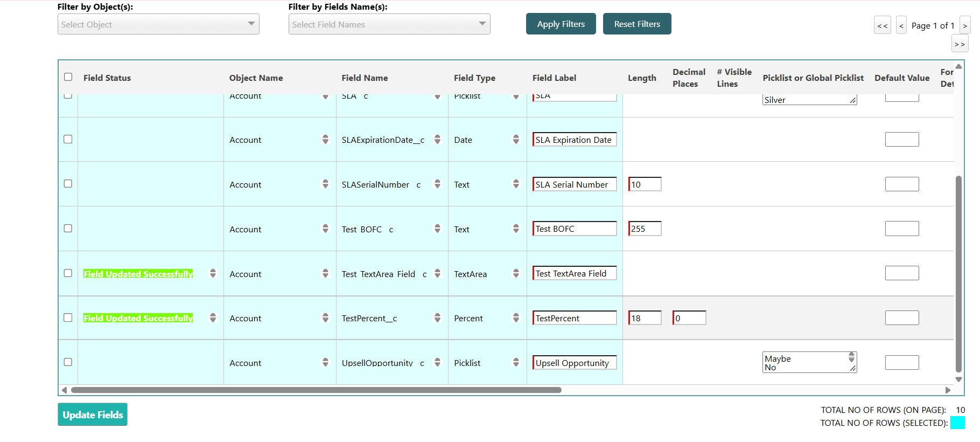Image resolution: width=980 pixels, height=442 pixels.
Task: Click the Apply Filters button
Action: pos(561,24)
